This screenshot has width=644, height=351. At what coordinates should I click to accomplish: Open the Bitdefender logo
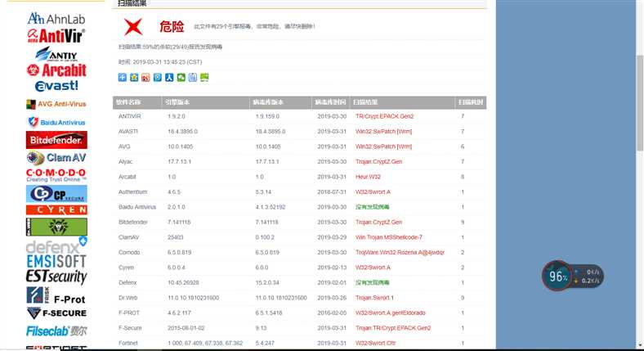point(56,140)
